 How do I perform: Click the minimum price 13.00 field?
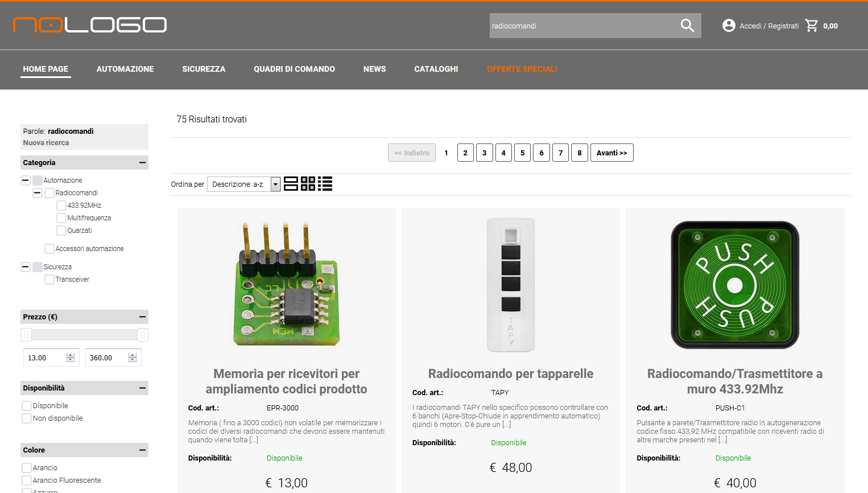(x=51, y=358)
